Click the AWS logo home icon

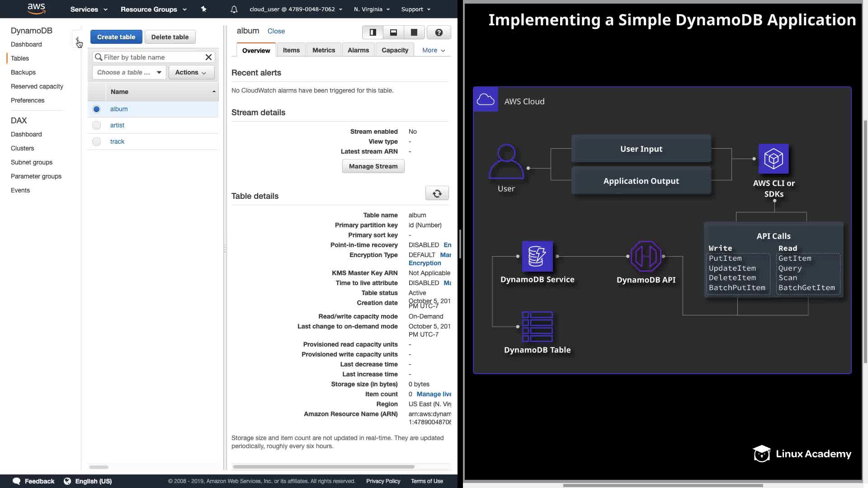coord(36,9)
